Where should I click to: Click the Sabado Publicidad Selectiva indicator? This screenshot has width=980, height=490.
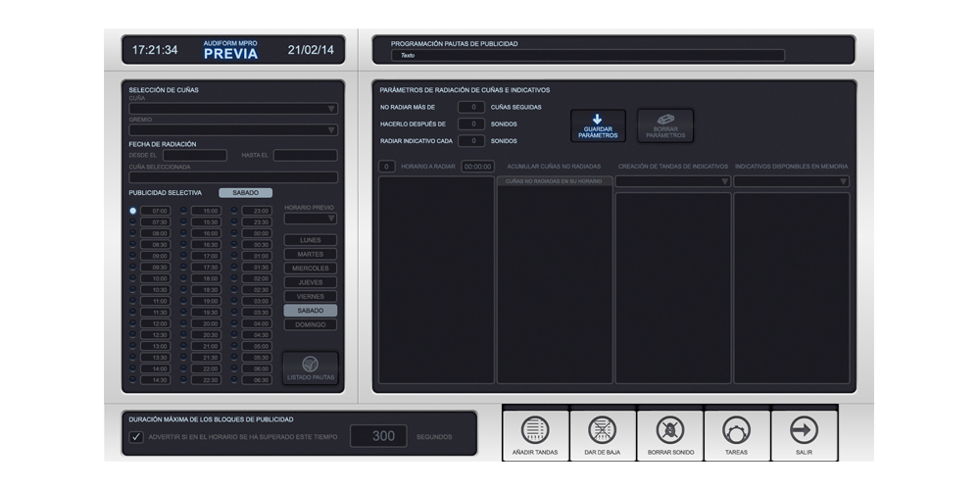coord(246,192)
